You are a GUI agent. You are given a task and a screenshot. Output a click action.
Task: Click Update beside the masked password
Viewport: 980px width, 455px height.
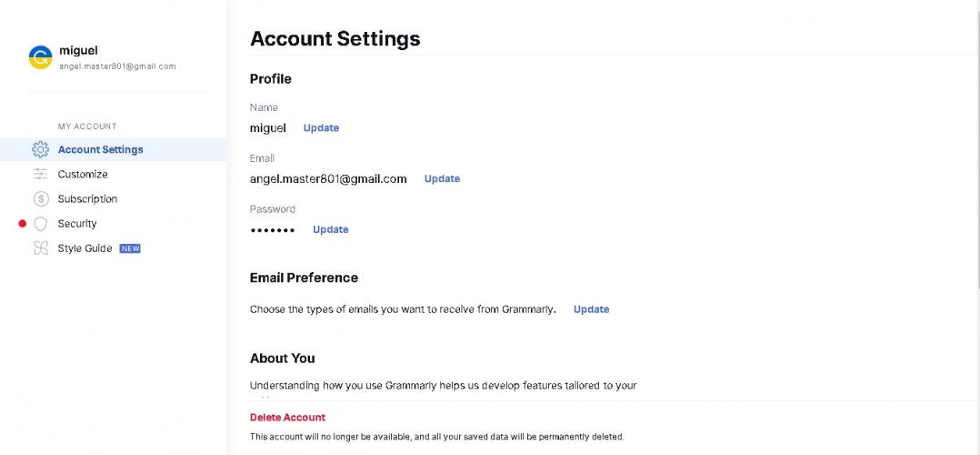(330, 229)
